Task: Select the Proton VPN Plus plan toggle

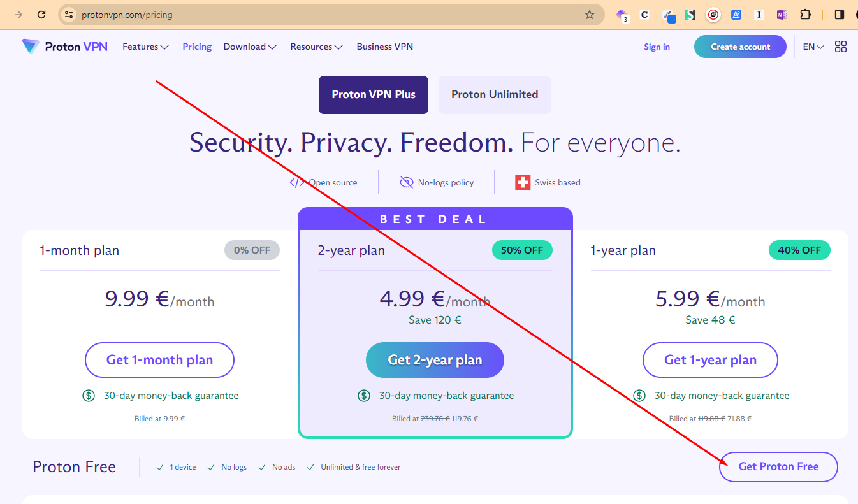Action: coord(374,95)
